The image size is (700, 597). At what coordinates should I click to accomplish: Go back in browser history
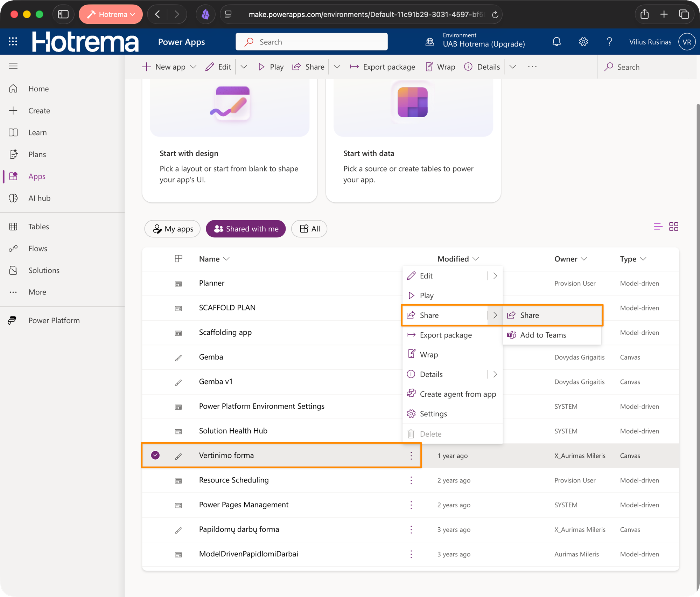[157, 14]
